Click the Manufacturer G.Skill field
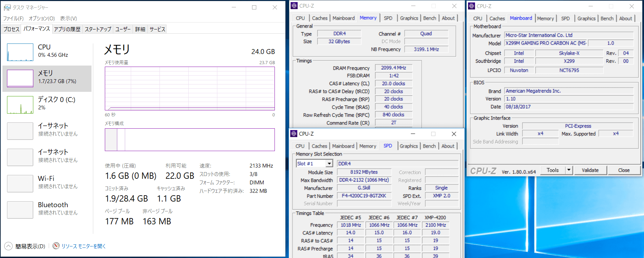The height and width of the screenshot is (258, 644). pos(364,188)
